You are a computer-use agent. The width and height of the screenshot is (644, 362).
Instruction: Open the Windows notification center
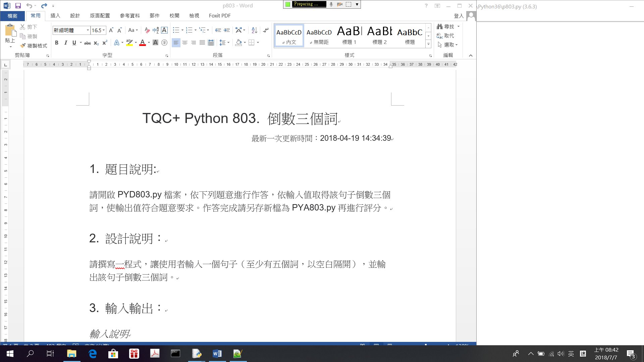click(x=631, y=354)
